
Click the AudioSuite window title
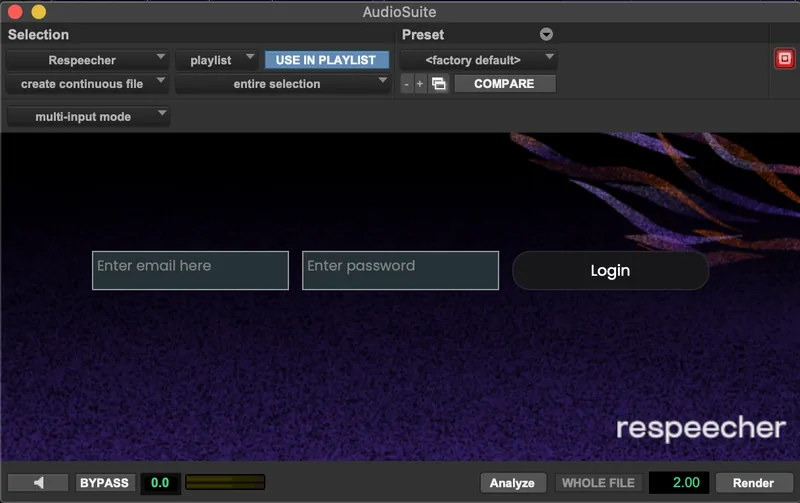click(x=399, y=12)
